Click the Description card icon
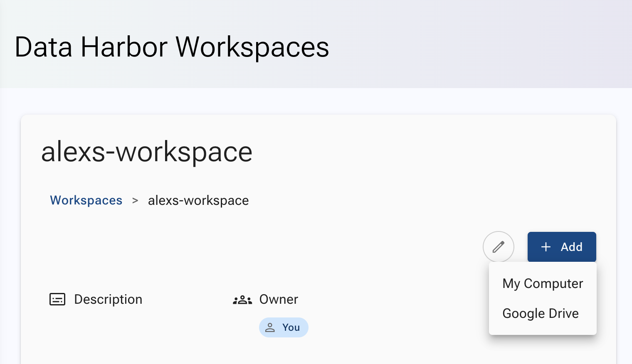 (x=57, y=299)
